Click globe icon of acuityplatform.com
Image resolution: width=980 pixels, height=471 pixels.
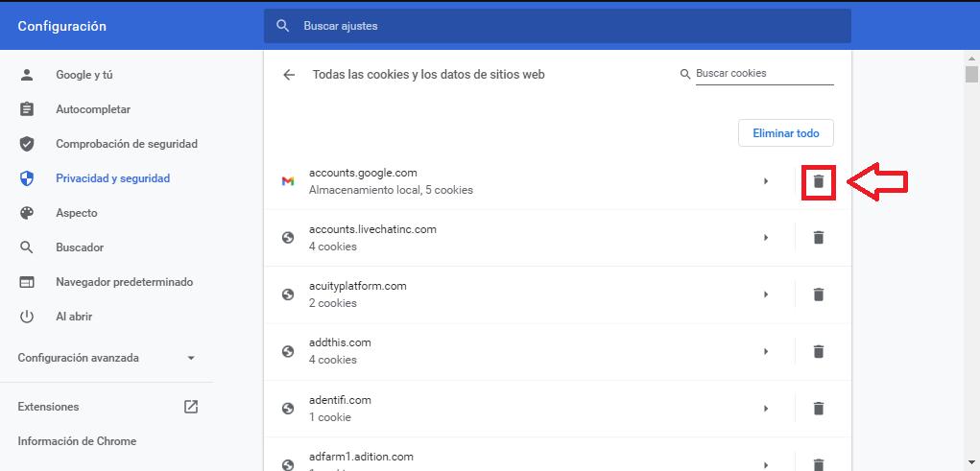pyautogui.click(x=288, y=294)
